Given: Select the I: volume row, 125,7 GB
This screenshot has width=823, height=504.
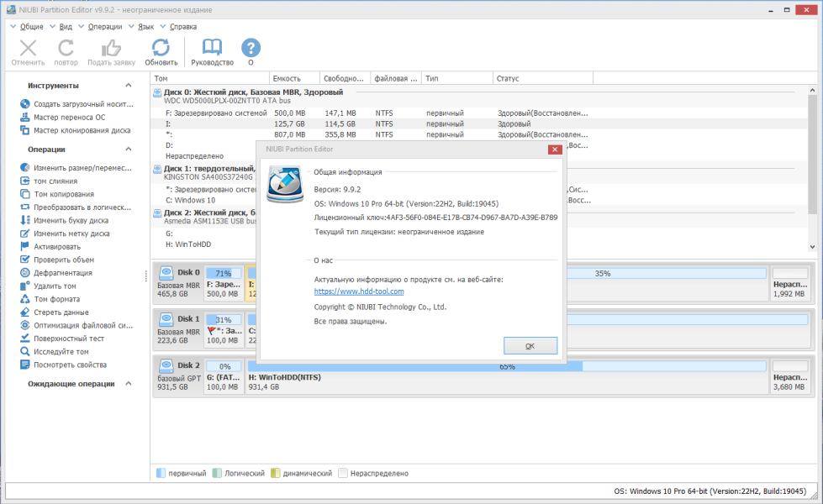Looking at the screenshot, I should [x=478, y=123].
